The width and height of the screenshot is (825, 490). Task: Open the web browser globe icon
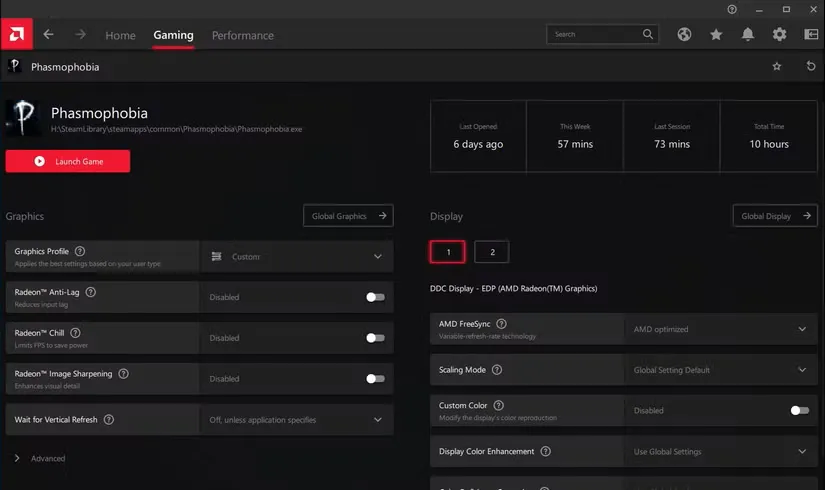coord(684,34)
